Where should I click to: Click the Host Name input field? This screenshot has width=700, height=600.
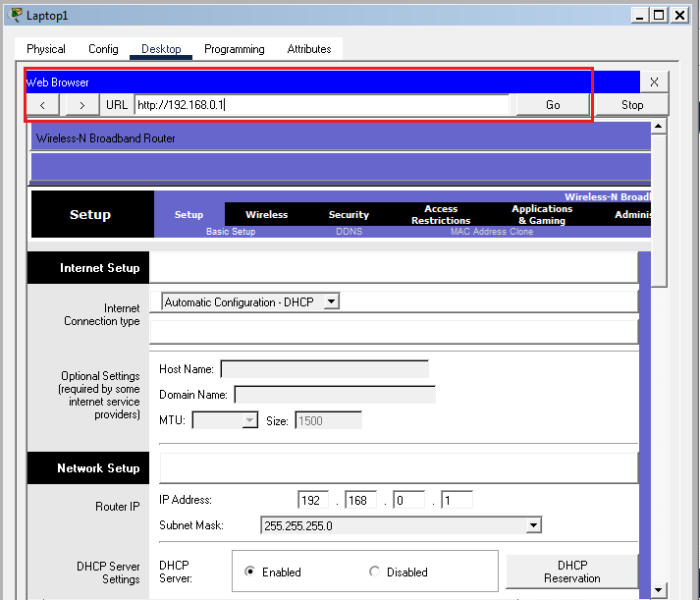click(x=324, y=369)
